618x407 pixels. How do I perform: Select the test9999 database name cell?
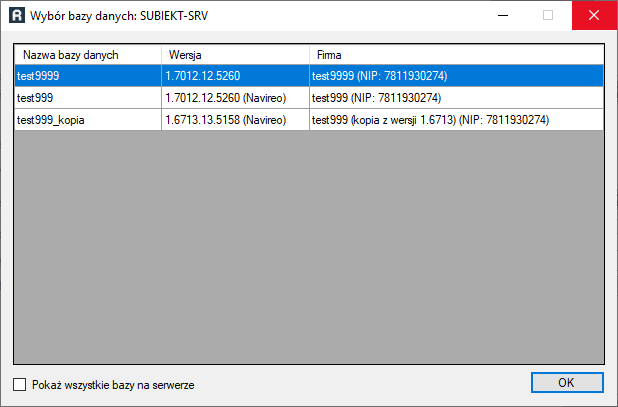(88, 76)
